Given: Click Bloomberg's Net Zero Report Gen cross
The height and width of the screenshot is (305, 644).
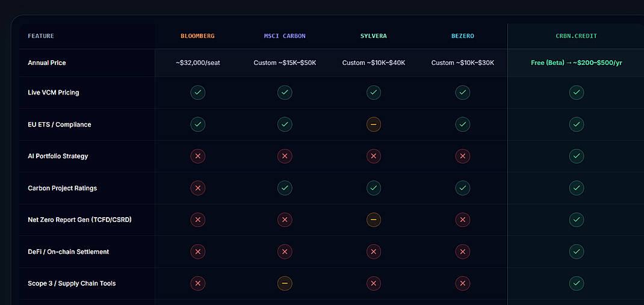Looking at the screenshot, I should tap(197, 220).
